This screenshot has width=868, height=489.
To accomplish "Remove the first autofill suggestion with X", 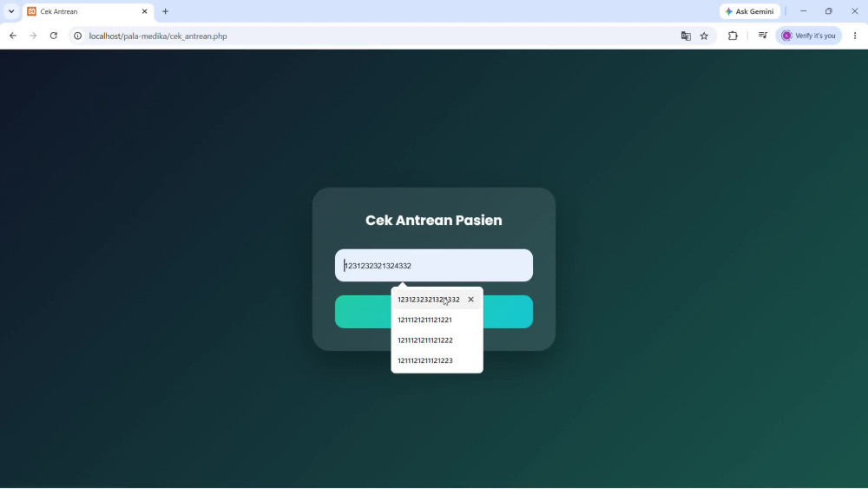I will [471, 300].
